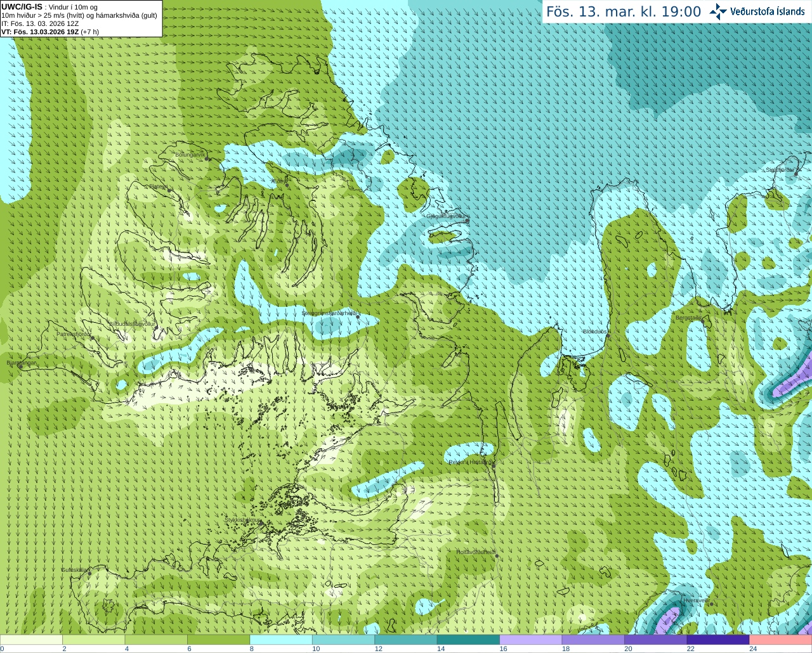This screenshot has width=812, height=653.
Task: Click the 6–8 m/s dark green legend swatch
Action: click(x=218, y=640)
